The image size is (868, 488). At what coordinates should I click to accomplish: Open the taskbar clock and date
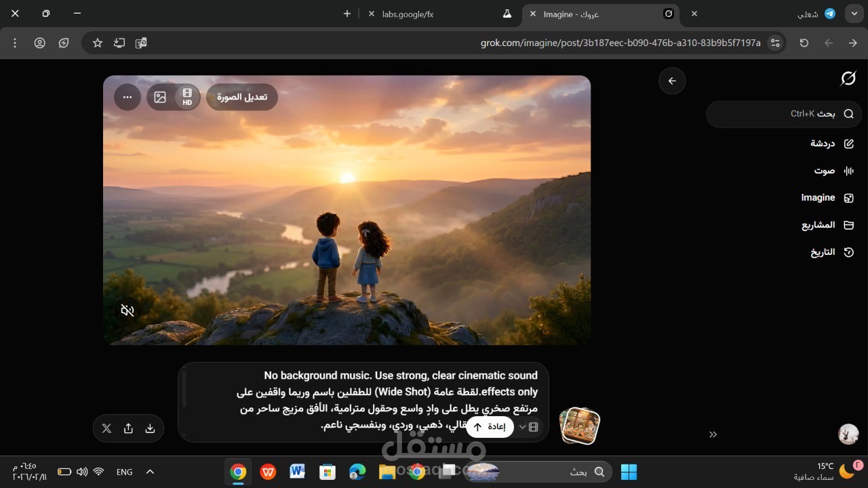coord(29,471)
